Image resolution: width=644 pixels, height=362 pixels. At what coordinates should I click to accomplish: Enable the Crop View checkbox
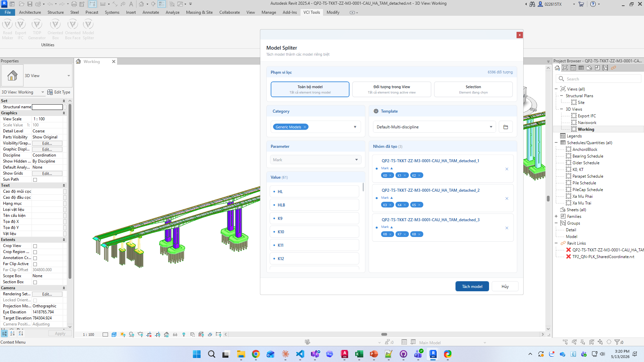35,246
